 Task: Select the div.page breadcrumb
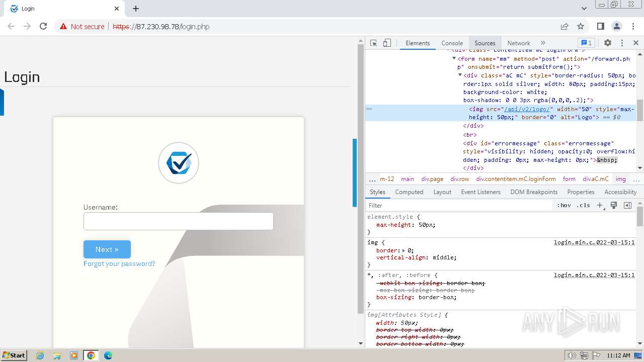coord(432,179)
